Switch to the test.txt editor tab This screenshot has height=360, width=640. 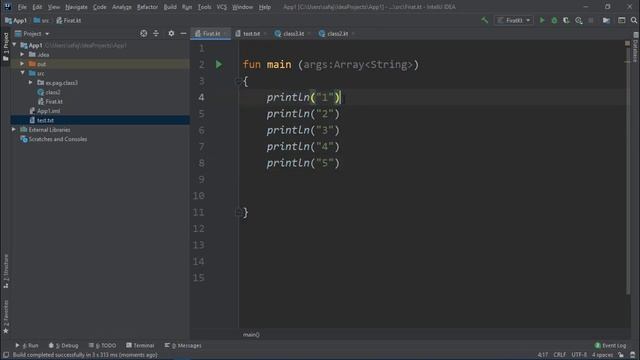[250, 33]
